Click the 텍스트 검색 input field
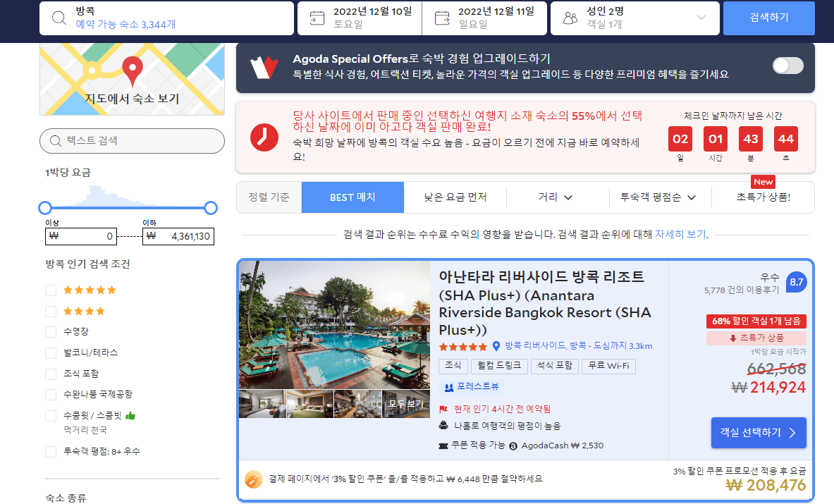This screenshot has height=504, width=834. (132, 141)
